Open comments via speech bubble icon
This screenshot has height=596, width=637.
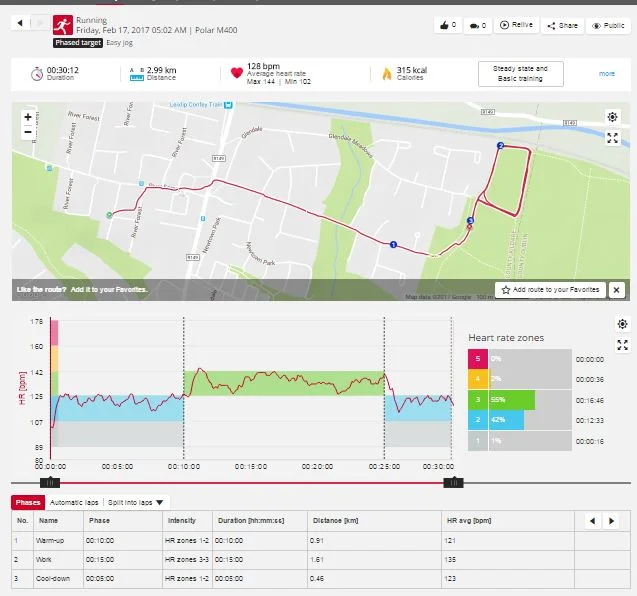pyautogui.click(x=475, y=25)
